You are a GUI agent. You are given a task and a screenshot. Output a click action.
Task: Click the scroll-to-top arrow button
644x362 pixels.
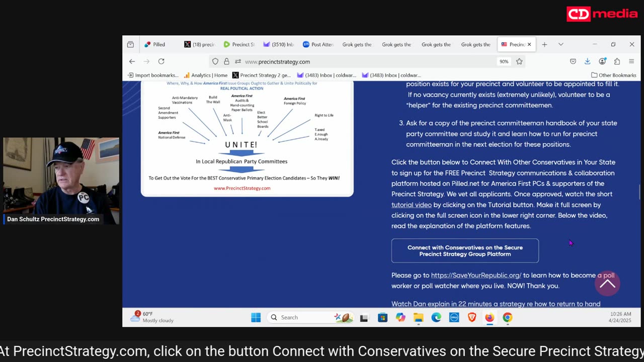607,284
